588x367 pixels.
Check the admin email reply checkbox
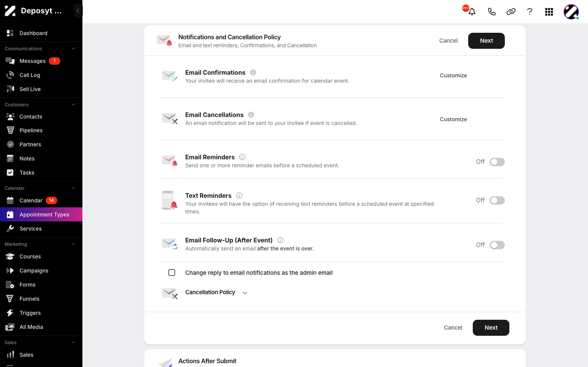click(172, 272)
